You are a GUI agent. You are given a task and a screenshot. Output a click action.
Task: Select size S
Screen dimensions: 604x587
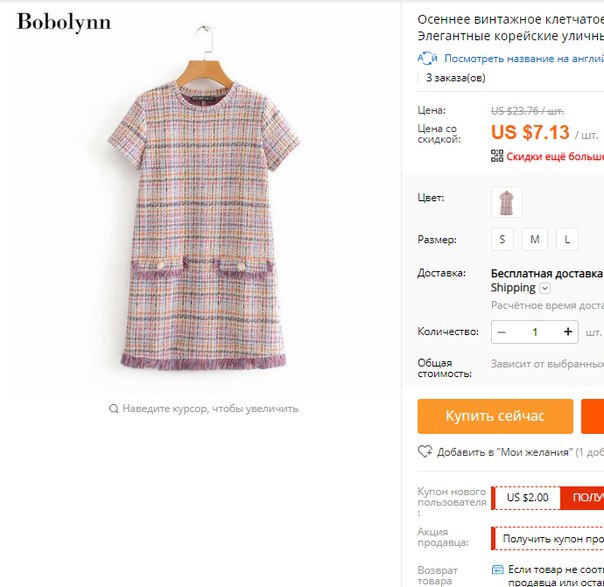click(502, 239)
